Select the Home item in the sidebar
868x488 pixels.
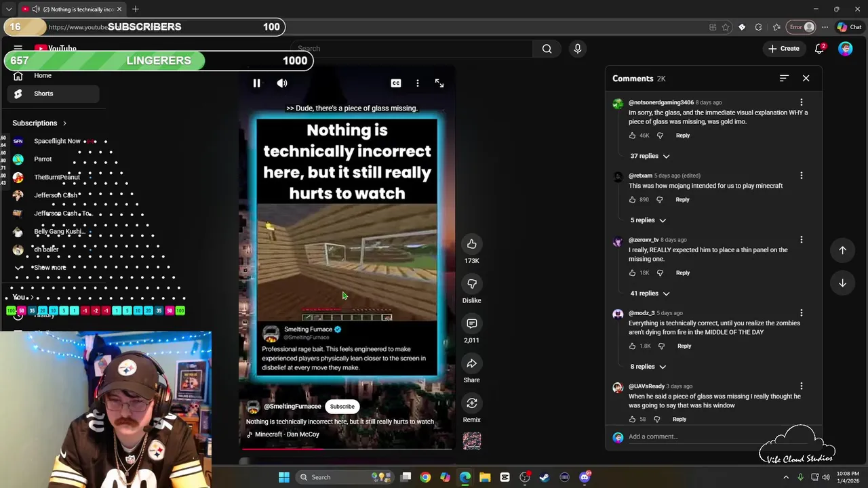[53, 76]
